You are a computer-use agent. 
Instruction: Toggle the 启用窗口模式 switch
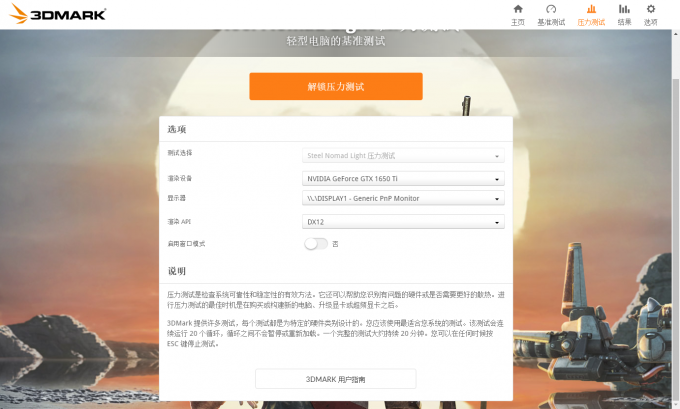(316, 243)
